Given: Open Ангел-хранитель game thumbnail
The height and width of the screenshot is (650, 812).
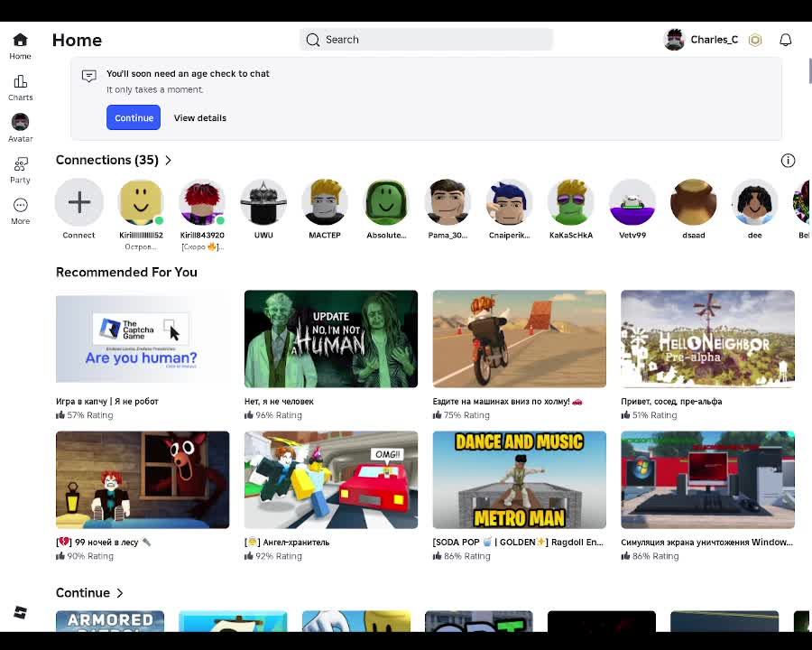Looking at the screenshot, I should [331, 480].
